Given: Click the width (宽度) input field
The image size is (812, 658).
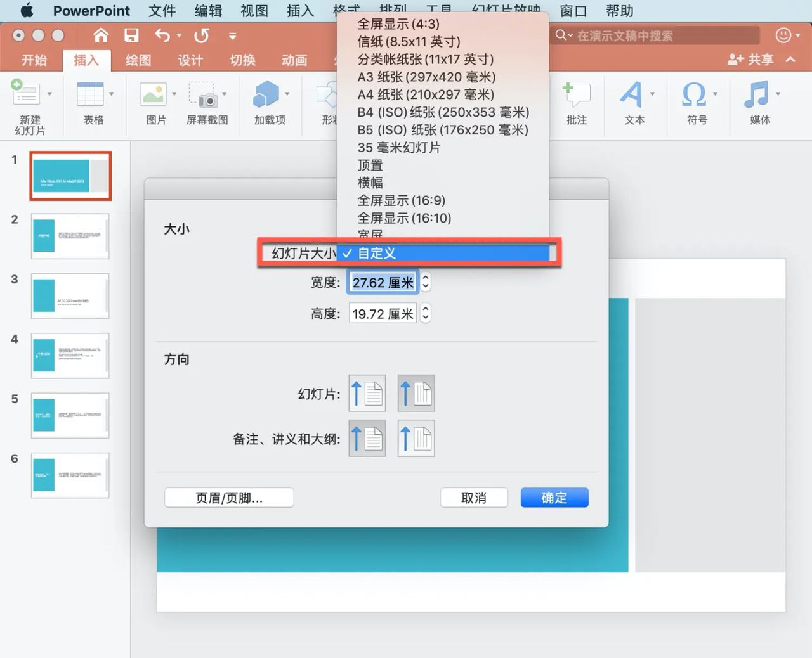Looking at the screenshot, I should coord(383,282).
